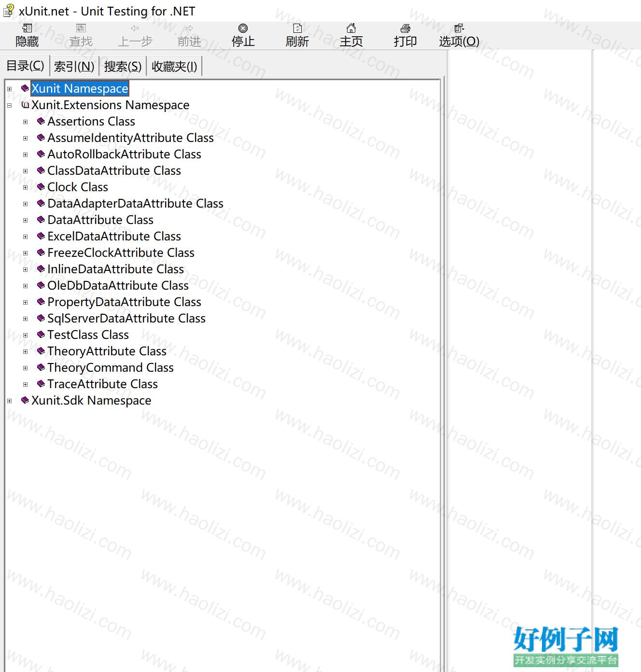
Task: Expand the TraceAttribute Class node
Action: (26, 385)
